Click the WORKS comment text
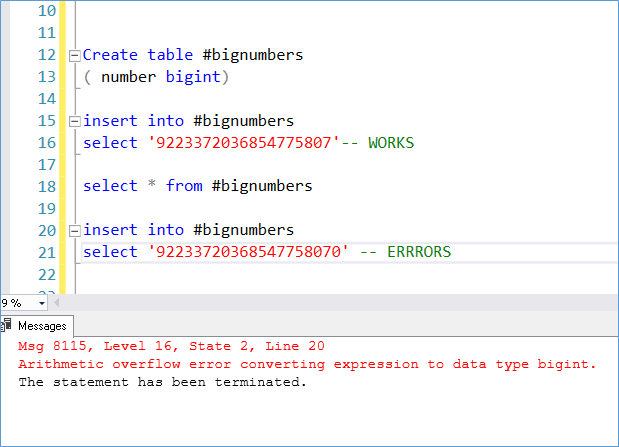Image resolution: width=619 pixels, height=447 pixels. pyautogui.click(x=391, y=143)
